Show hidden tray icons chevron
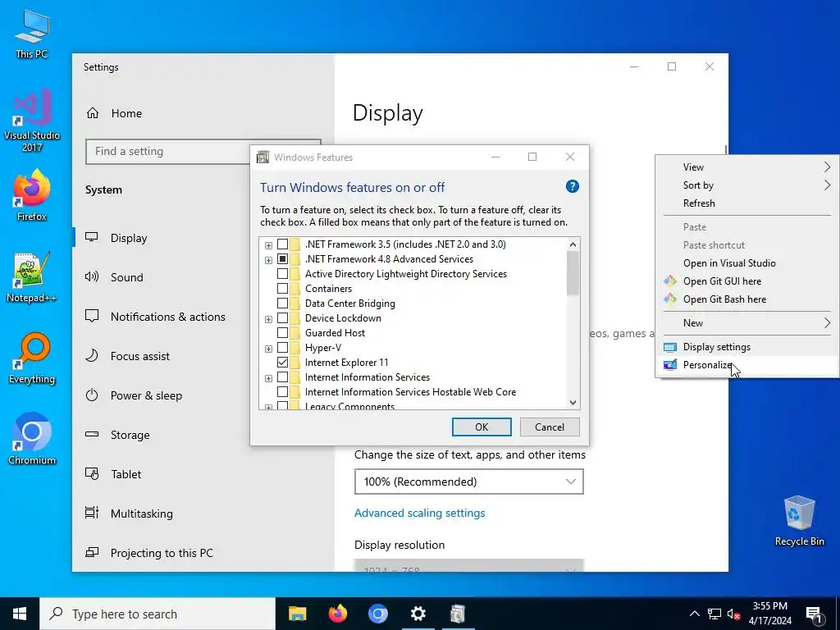The width and height of the screenshot is (840, 630). coord(694,614)
